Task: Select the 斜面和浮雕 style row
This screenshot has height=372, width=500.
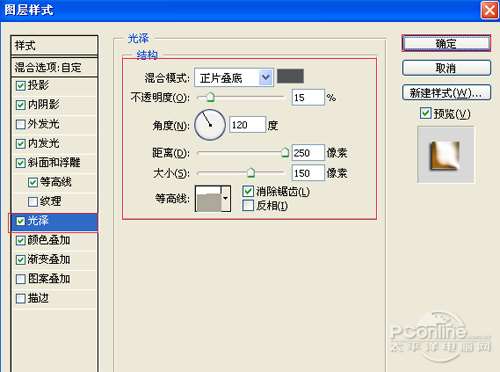Action: click(x=54, y=163)
